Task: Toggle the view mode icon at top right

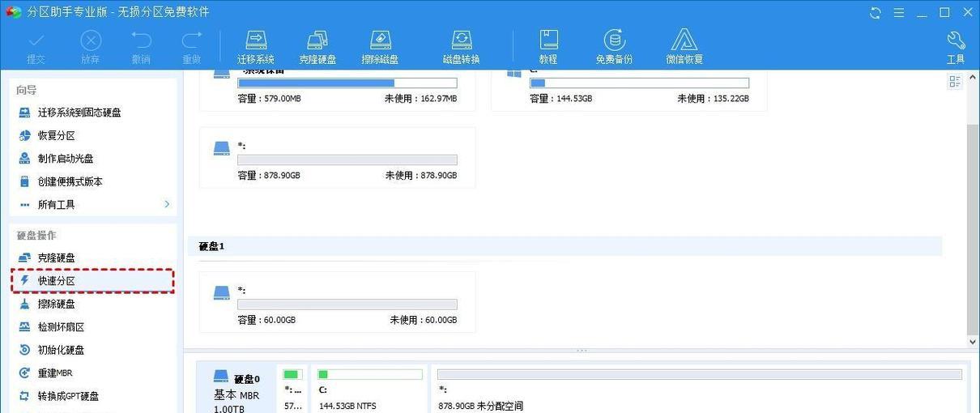Action: [955, 81]
